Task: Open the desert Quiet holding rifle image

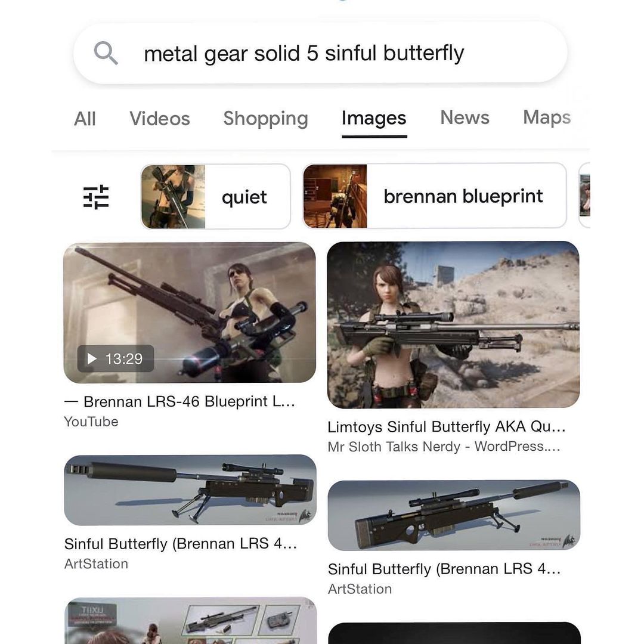Action: click(453, 324)
